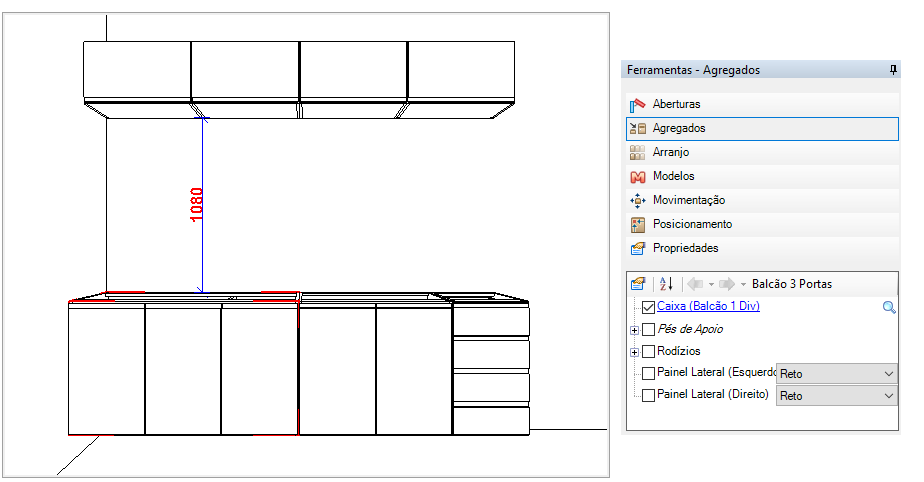Viewport: 924px width, 482px height.
Task: Pin the Ferramentas - Agregados panel
Action: tap(893, 70)
